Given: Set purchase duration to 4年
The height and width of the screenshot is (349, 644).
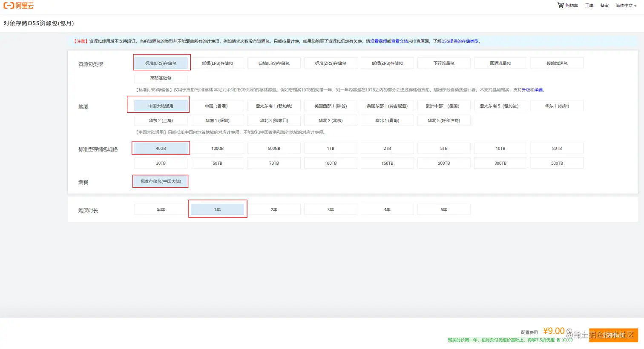Looking at the screenshot, I should (387, 209).
